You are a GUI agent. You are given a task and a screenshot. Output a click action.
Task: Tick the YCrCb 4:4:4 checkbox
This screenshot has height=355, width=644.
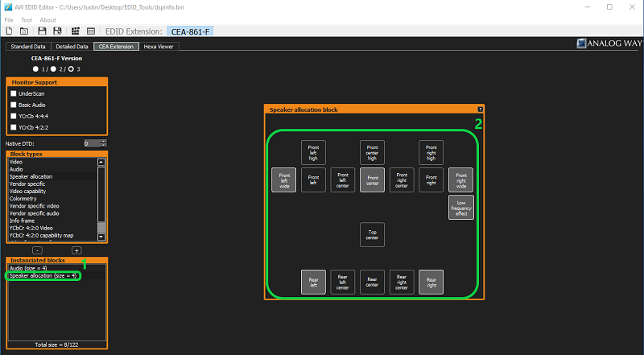click(14, 116)
